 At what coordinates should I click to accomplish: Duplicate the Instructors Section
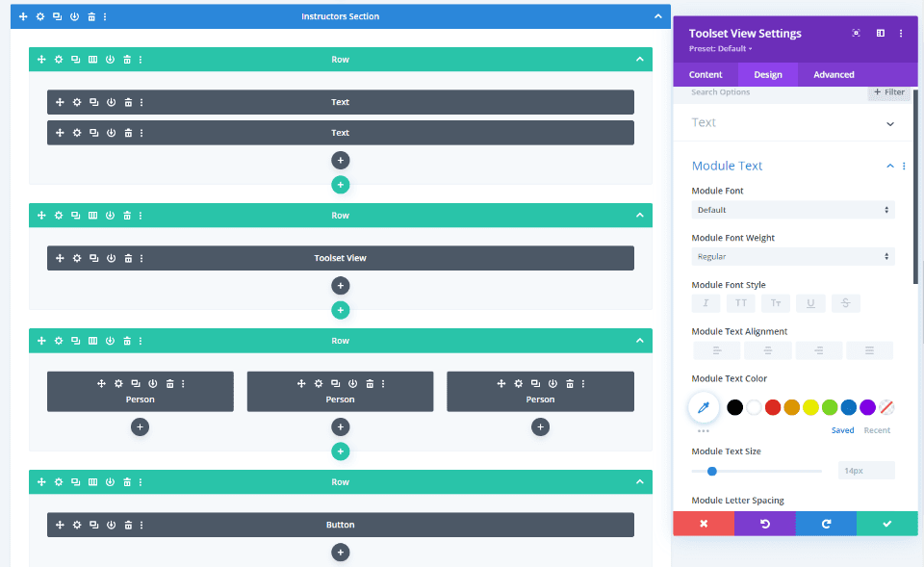coord(56,16)
